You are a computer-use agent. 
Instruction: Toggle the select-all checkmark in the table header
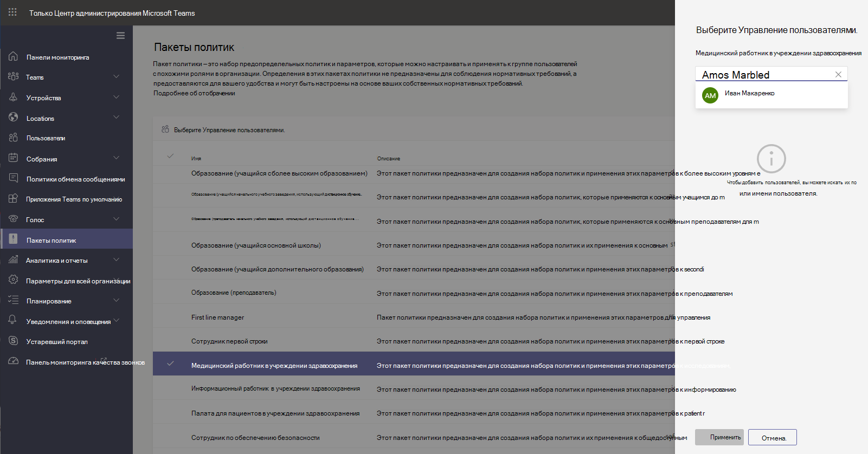click(170, 156)
